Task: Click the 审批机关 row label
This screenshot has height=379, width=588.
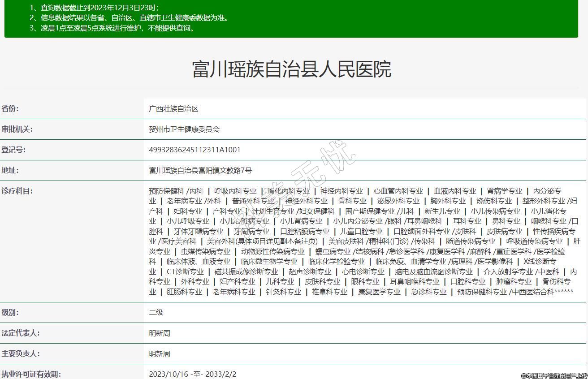Action: click(17, 129)
